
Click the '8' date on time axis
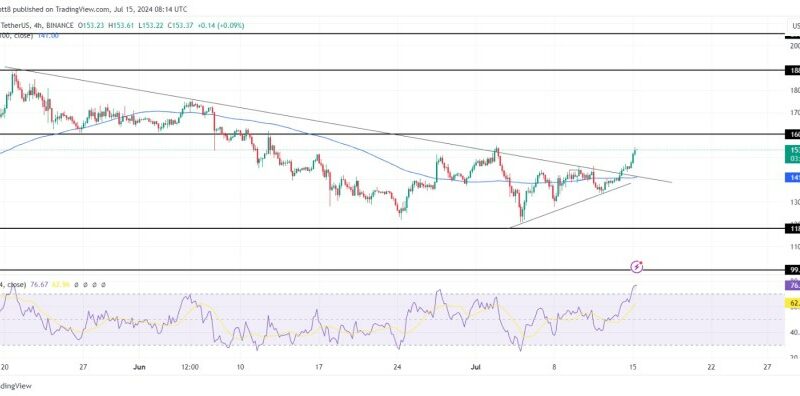tap(555, 366)
